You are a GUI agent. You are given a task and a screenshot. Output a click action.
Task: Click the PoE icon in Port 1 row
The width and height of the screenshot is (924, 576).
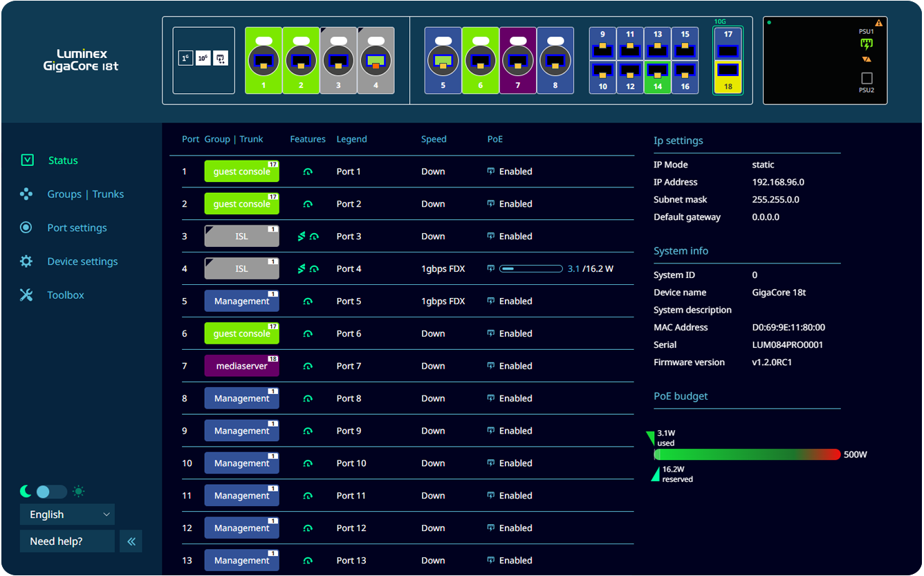click(x=491, y=171)
